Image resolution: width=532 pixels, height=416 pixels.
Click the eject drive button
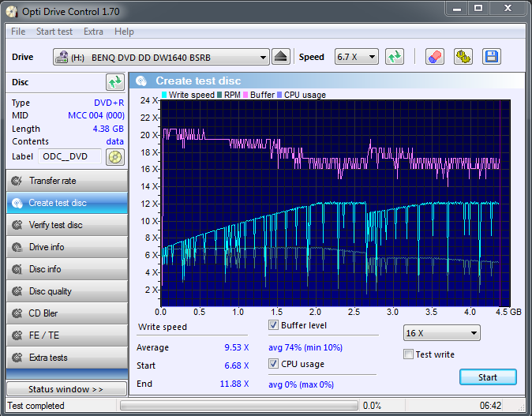coord(281,57)
